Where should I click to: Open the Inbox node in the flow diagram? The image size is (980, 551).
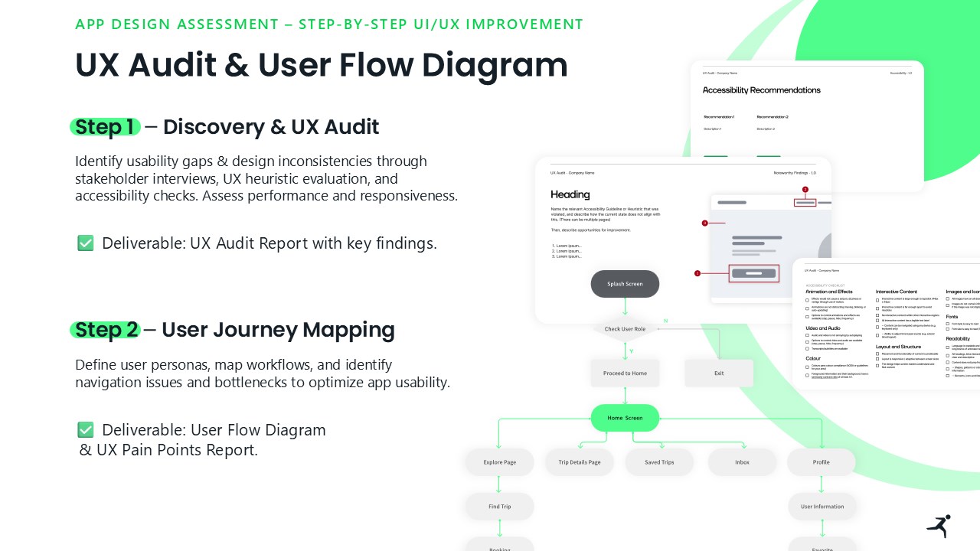point(742,462)
